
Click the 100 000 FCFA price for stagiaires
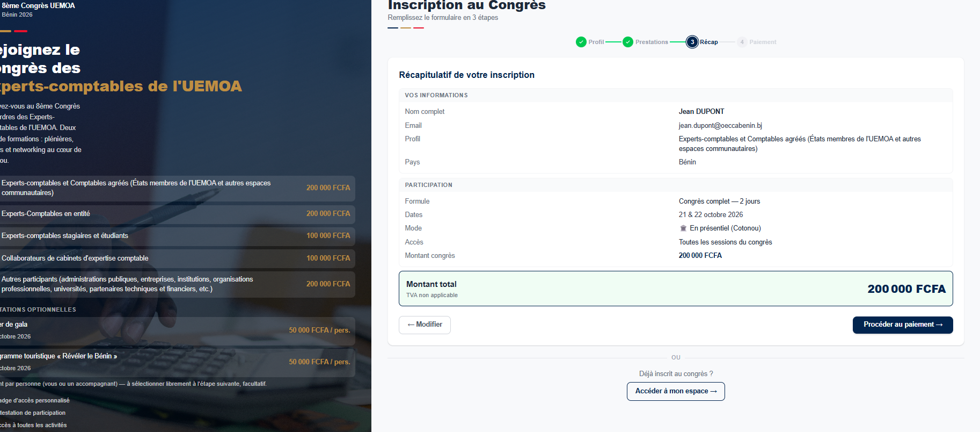coord(328,236)
